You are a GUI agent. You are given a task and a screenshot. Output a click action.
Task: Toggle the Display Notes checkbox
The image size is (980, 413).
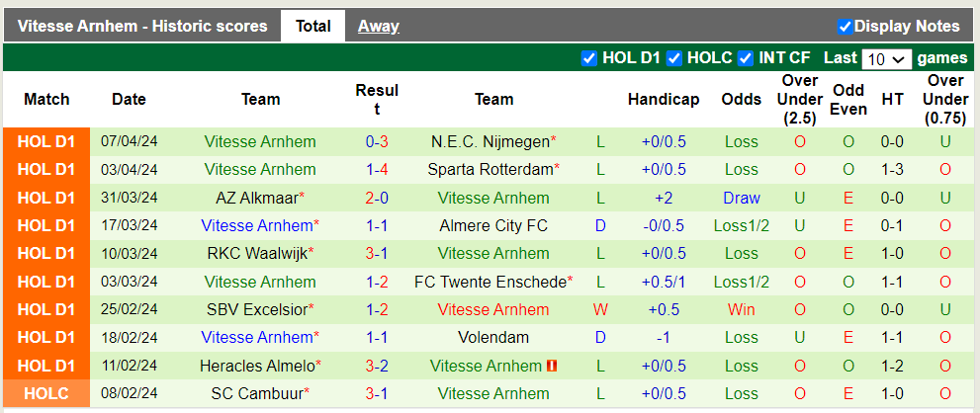(846, 27)
